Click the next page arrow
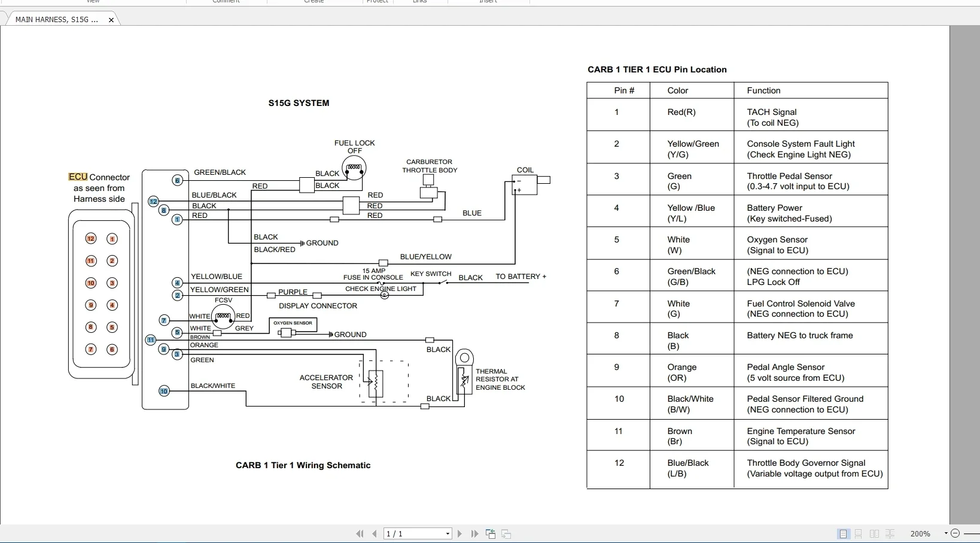 (459, 534)
